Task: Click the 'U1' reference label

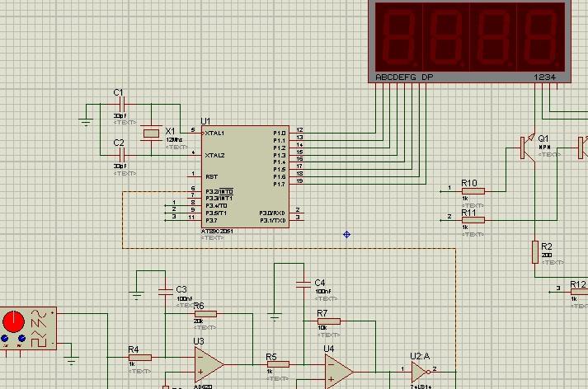Action: (205, 121)
